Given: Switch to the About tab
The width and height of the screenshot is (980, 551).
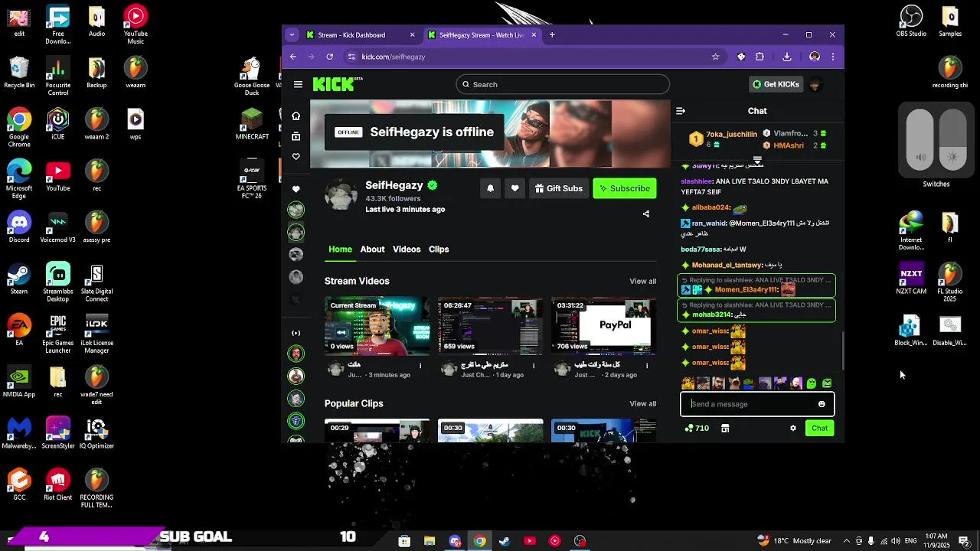Looking at the screenshot, I should coord(372,249).
